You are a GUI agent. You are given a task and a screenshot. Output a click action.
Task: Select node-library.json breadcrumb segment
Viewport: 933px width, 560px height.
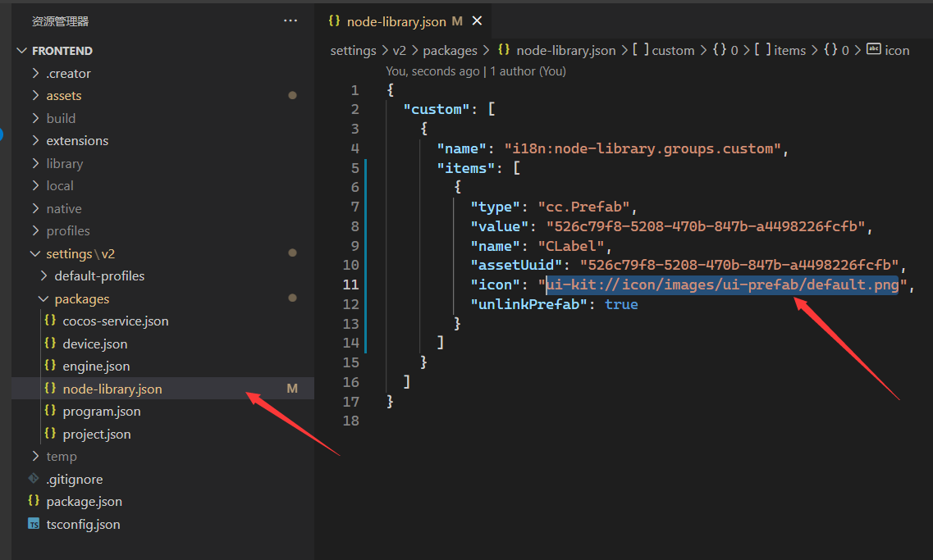(566, 51)
